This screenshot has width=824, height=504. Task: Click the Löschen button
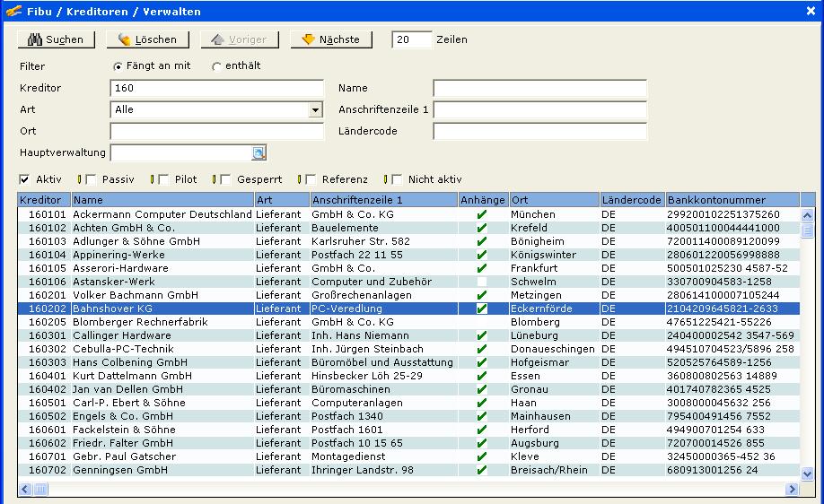point(148,39)
